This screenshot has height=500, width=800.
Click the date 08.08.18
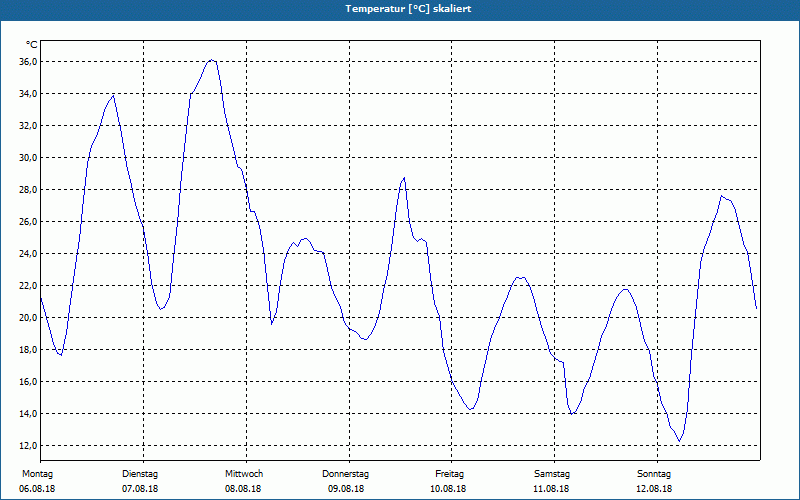click(x=243, y=489)
